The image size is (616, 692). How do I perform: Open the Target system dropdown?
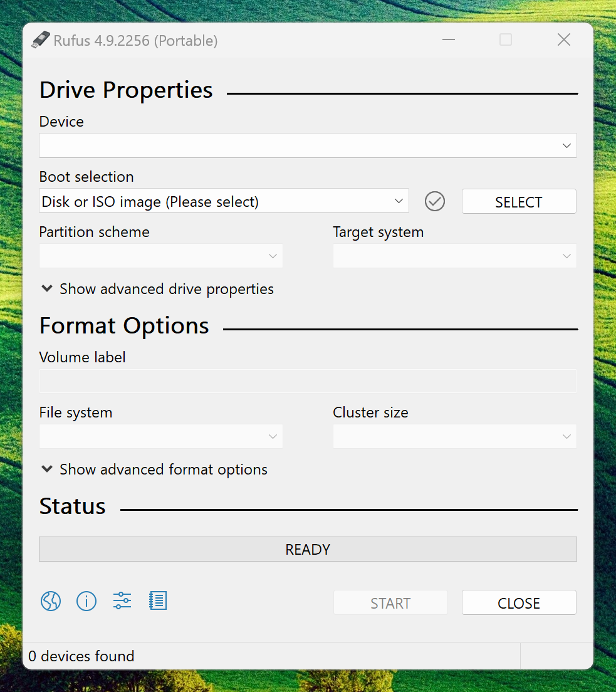tap(454, 256)
